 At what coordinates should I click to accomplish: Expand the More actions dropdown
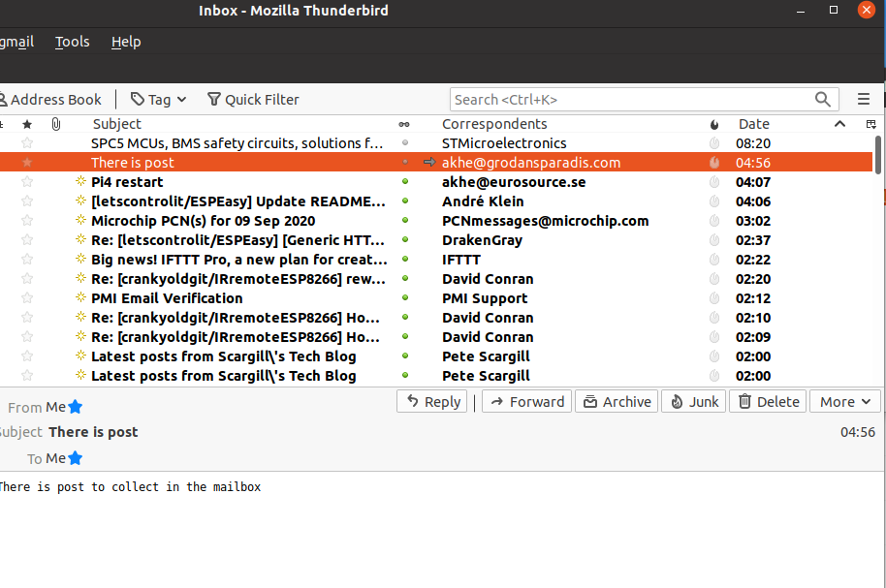844,402
